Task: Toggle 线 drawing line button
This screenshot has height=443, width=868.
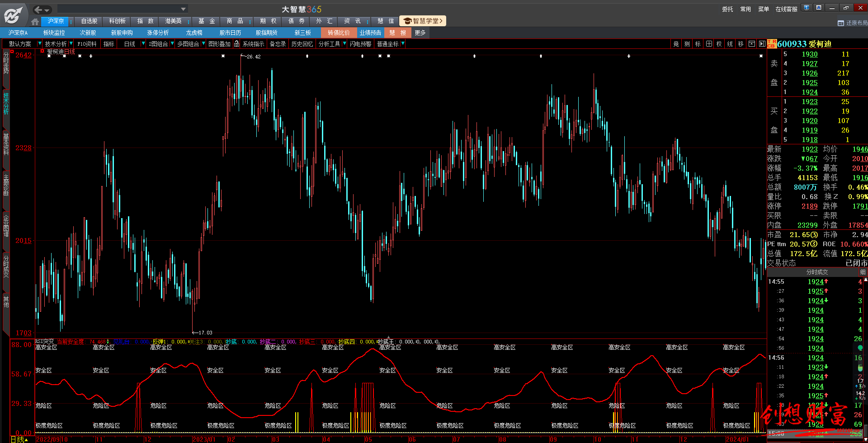Action: tap(730, 44)
